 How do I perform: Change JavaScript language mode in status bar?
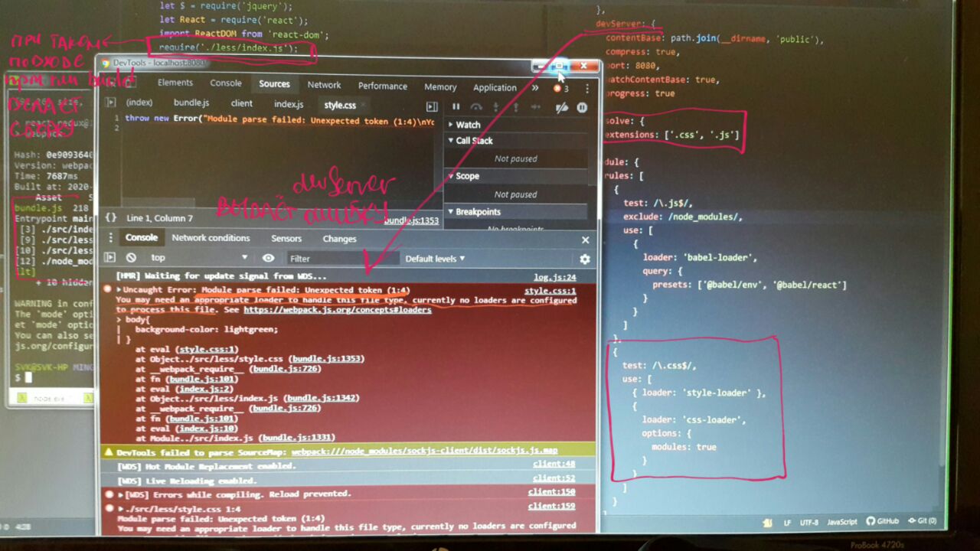pos(842,522)
